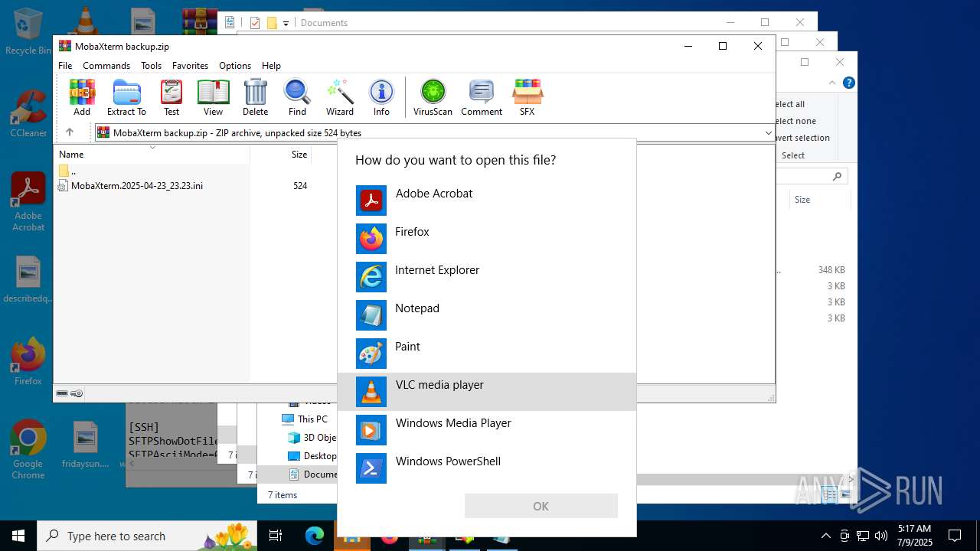Select '3D Objects' in Explorer navigation tree
The width and height of the screenshot is (980, 551).
pos(312,438)
